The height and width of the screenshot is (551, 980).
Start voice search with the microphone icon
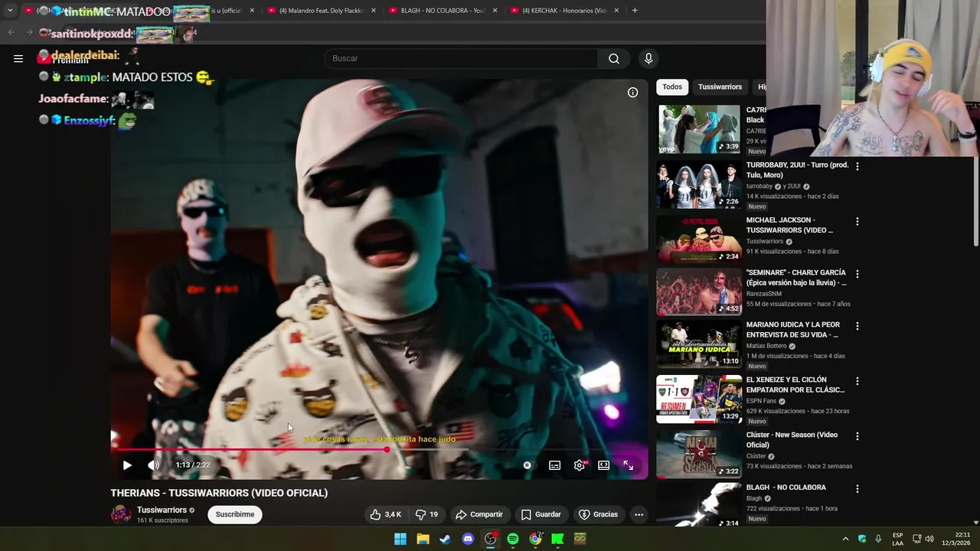(x=648, y=58)
